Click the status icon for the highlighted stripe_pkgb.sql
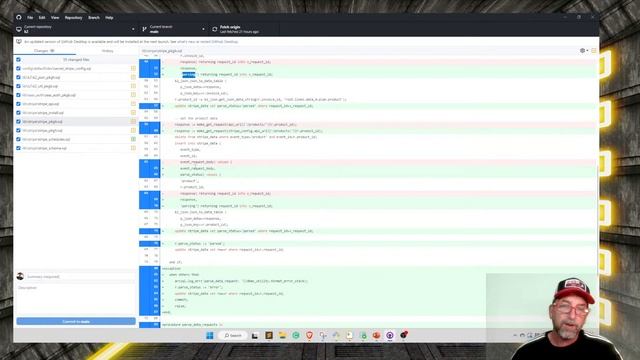Screen dimensions: 640x360 [x=133, y=122]
